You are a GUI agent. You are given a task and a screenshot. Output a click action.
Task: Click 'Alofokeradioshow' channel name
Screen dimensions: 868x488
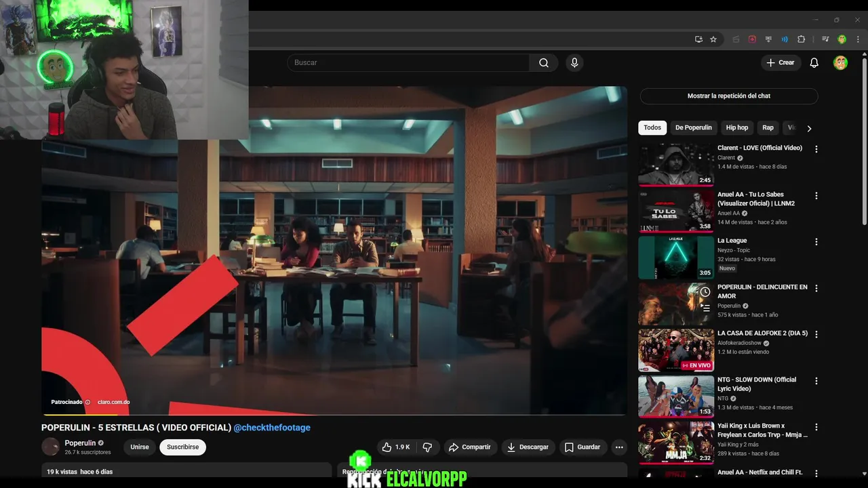(739, 343)
